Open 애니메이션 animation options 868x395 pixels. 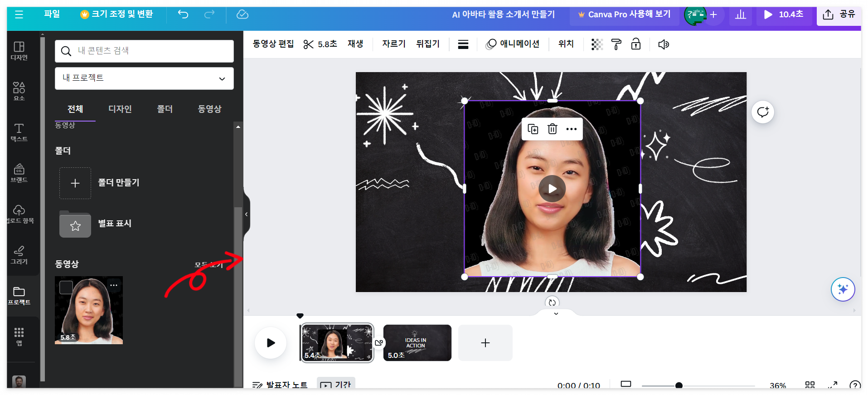coord(513,44)
